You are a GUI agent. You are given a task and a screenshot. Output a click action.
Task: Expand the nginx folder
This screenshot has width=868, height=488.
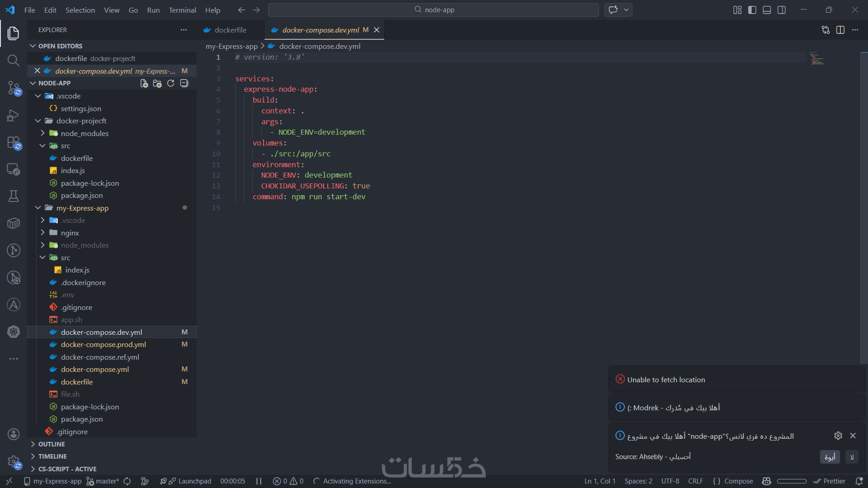(70, 233)
